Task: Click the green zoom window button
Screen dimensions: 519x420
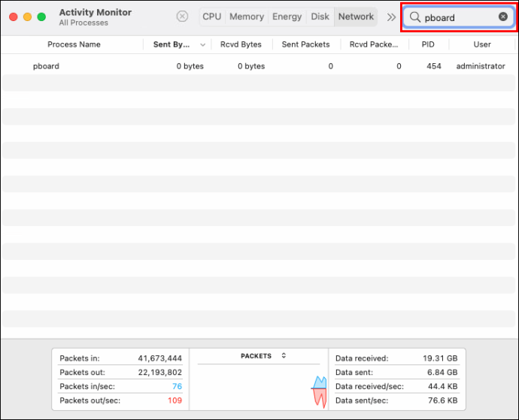Action: click(x=41, y=17)
